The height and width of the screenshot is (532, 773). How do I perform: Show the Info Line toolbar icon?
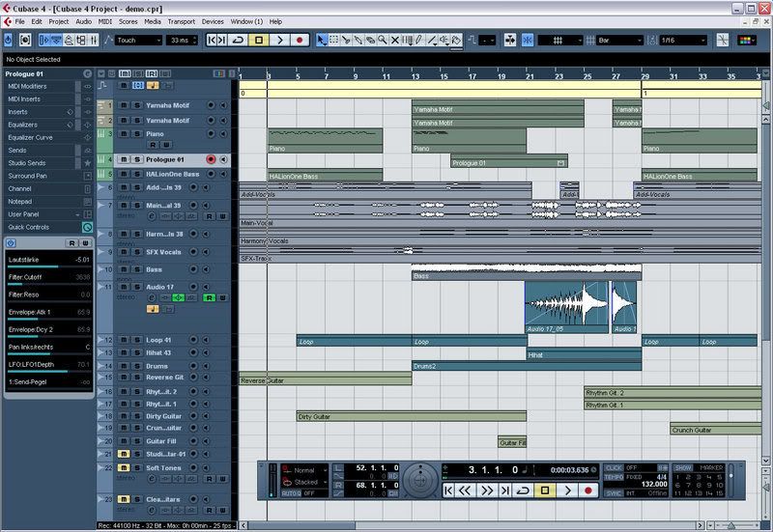click(x=56, y=40)
